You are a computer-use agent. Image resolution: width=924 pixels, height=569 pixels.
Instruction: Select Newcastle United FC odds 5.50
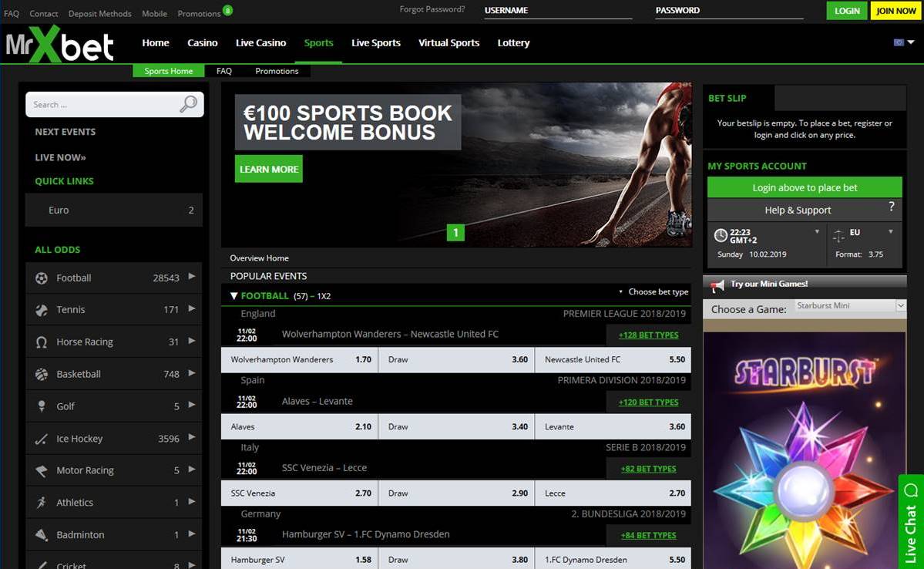click(x=613, y=360)
